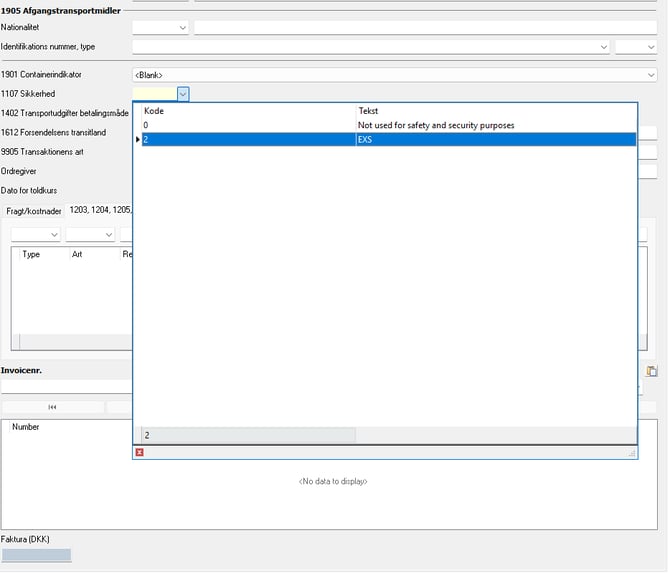The width and height of the screenshot is (670, 573).
Task: Sort by the Kode column header
Action: (x=246, y=111)
